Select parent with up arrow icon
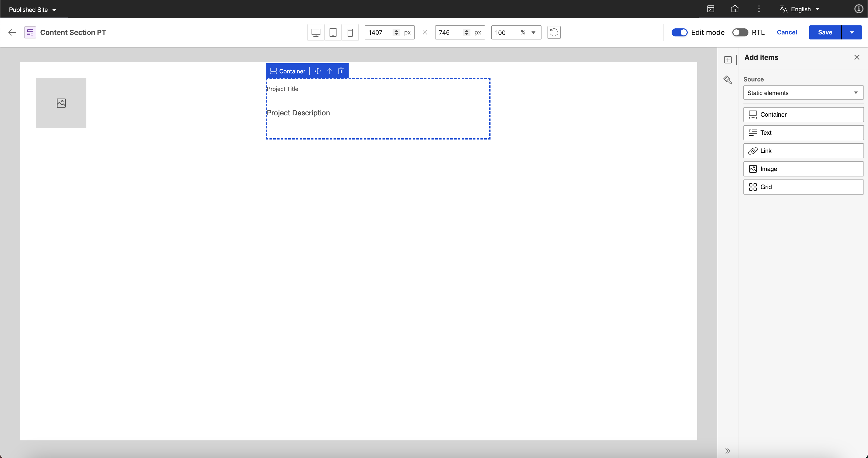Image resolution: width=868 pixels, height=458 pixels. tap(329, 71)
